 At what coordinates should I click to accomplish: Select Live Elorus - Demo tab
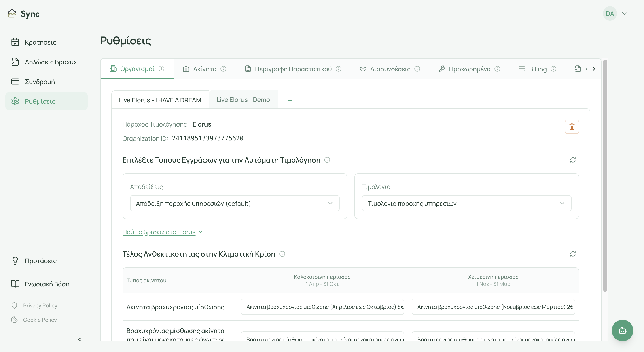pos(243,99)
